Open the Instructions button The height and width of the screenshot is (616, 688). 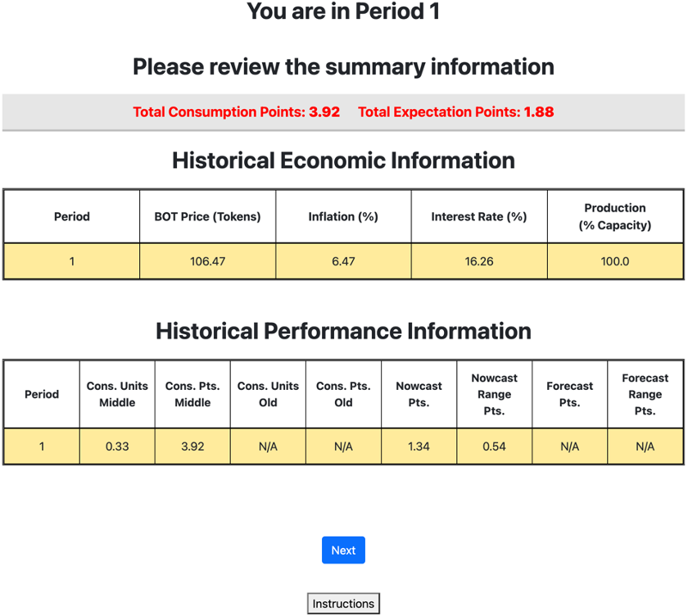point(343,604)
